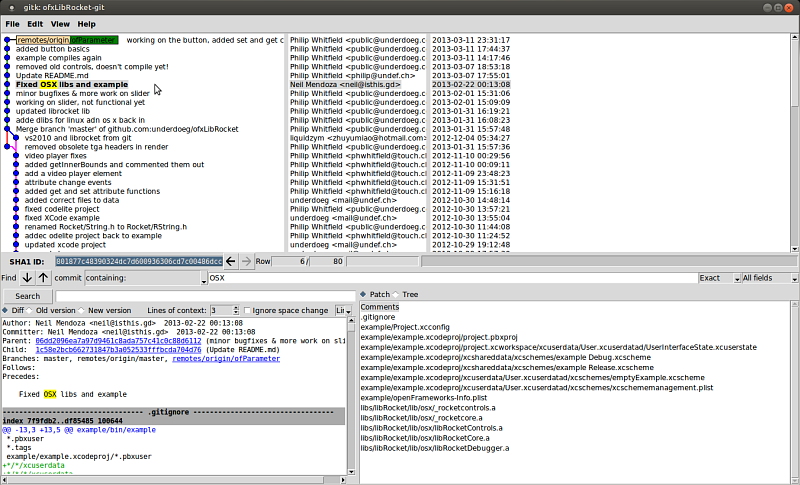Click the magenta merge node for 'vs2010 and librocket from git'
The image size is (800, 485).
pyautogui.click(x=17, y=138)
